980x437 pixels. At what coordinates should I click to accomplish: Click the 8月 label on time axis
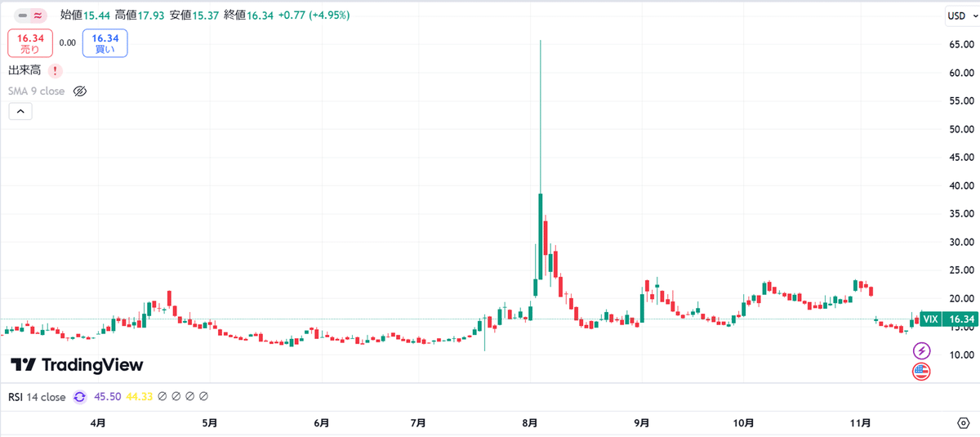[x=529, y=423]
